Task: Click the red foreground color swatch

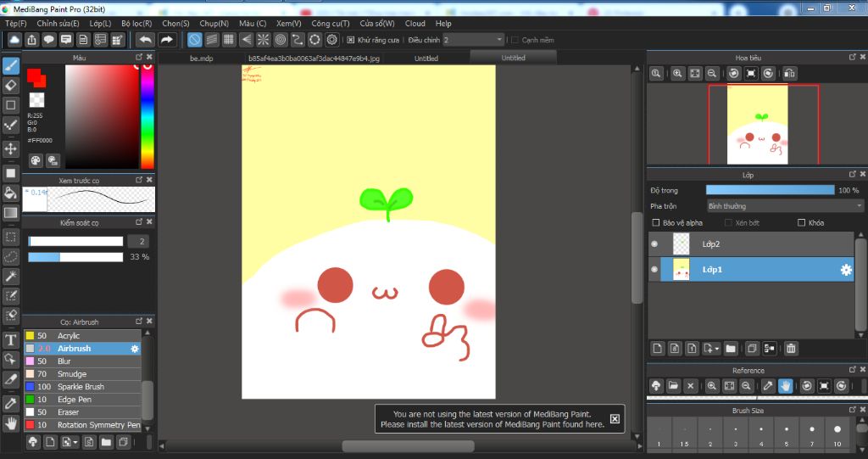Action: (34, 76)
